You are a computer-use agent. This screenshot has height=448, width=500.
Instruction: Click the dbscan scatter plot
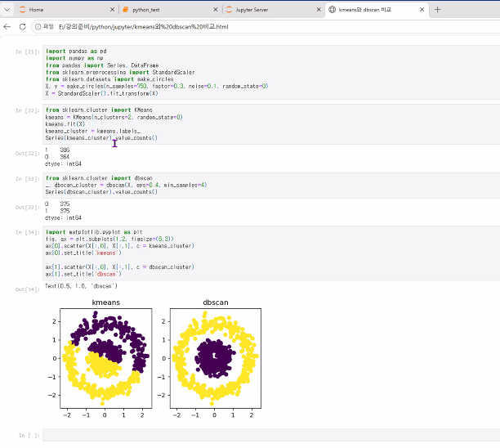[x=216, y=358]
